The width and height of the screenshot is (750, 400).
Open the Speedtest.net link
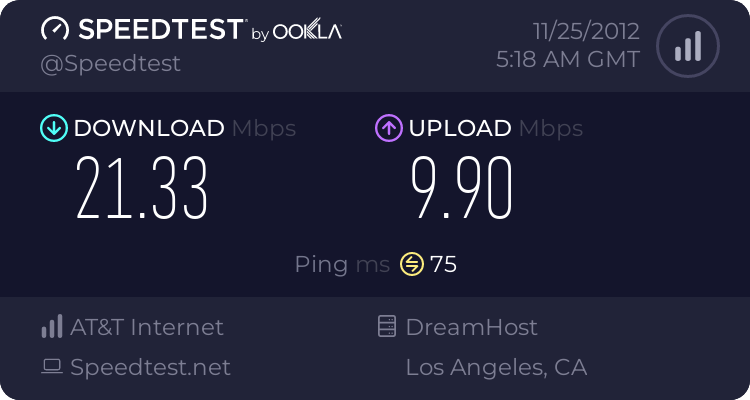[x=150, y=367]
